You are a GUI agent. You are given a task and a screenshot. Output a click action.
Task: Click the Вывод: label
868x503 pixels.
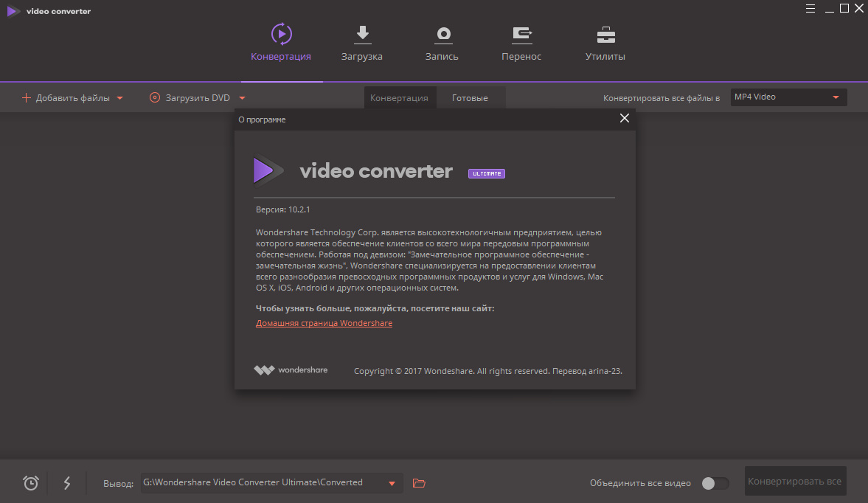coord(119,484)
